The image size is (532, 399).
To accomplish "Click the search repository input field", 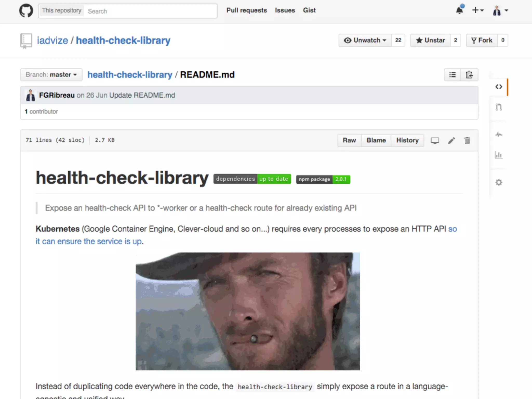I will [x=151, y=11].
